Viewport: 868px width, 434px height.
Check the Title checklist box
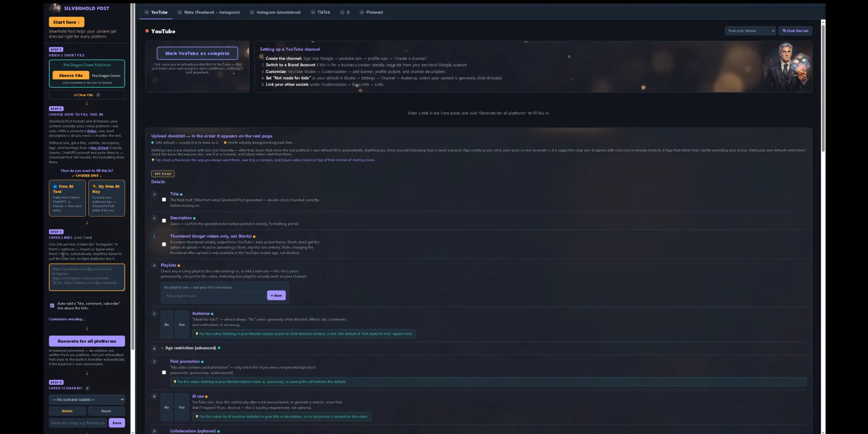point(164,200)
